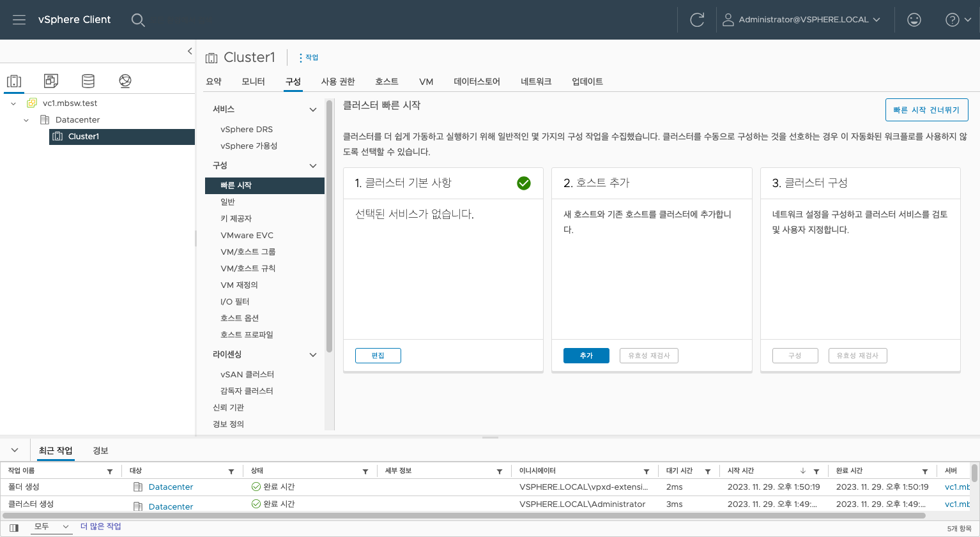980x537 pixels.
Task: Open the hamburger navigation menu
Action: click(19, 20)
